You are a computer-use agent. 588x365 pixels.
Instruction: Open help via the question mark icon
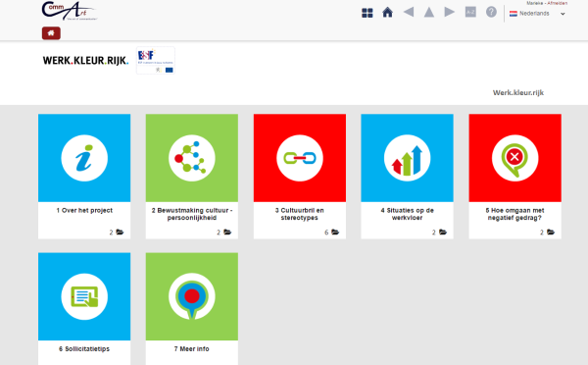click(x=491, y=12)
